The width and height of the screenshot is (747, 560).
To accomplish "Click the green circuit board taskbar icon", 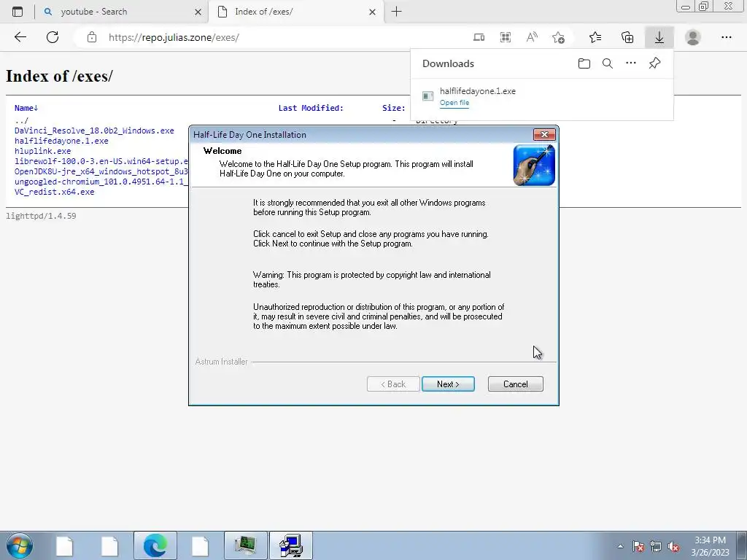I will pos(245,545).
